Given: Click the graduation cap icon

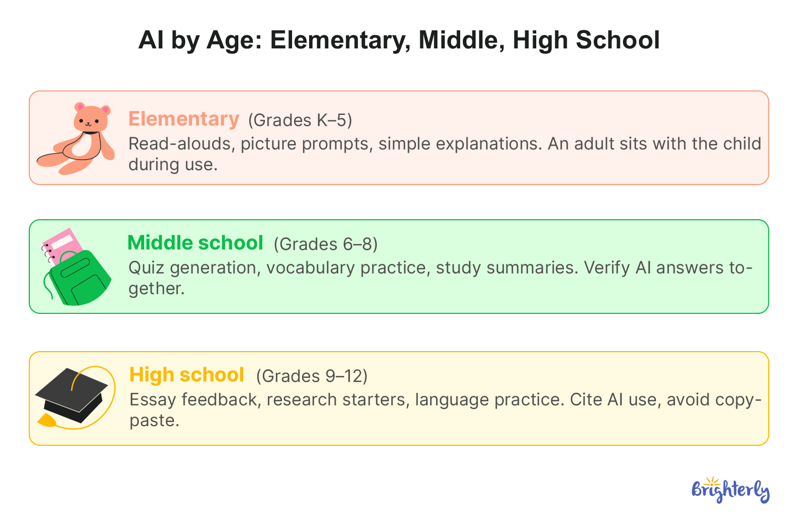Looking at the screenshot, I should click(74, 397).
